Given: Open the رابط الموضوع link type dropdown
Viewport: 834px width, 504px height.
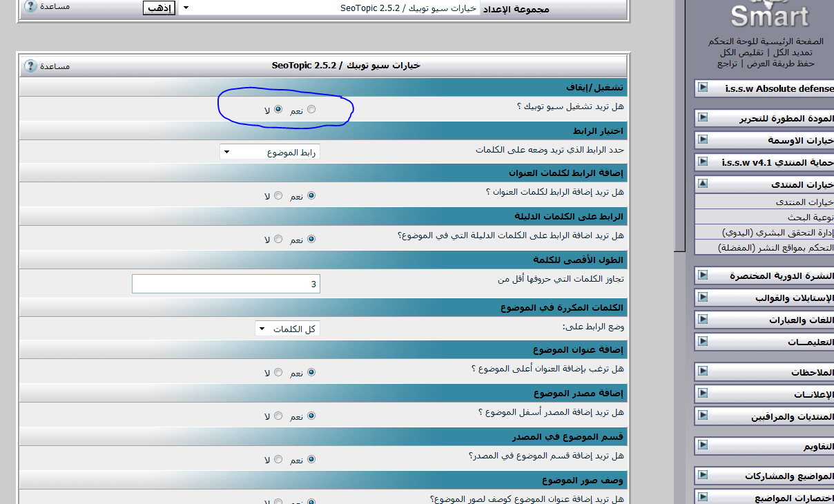Looking at the screenshot, I should (270, 152).
